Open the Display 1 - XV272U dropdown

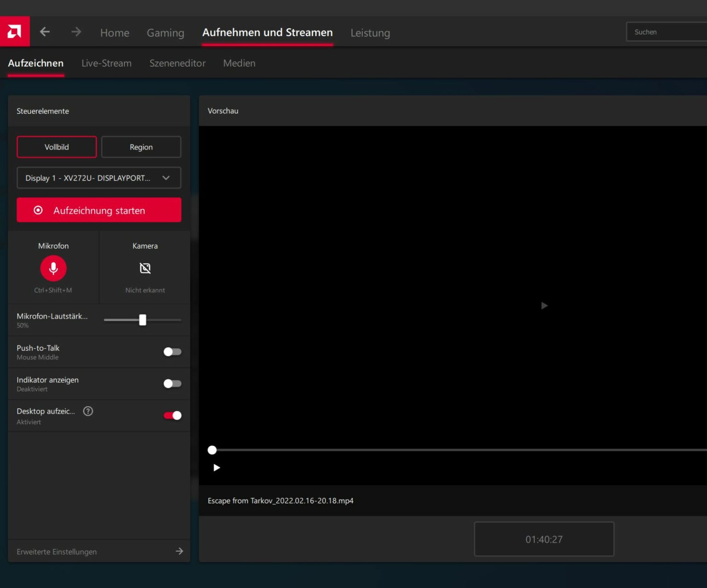click(99, 178)
